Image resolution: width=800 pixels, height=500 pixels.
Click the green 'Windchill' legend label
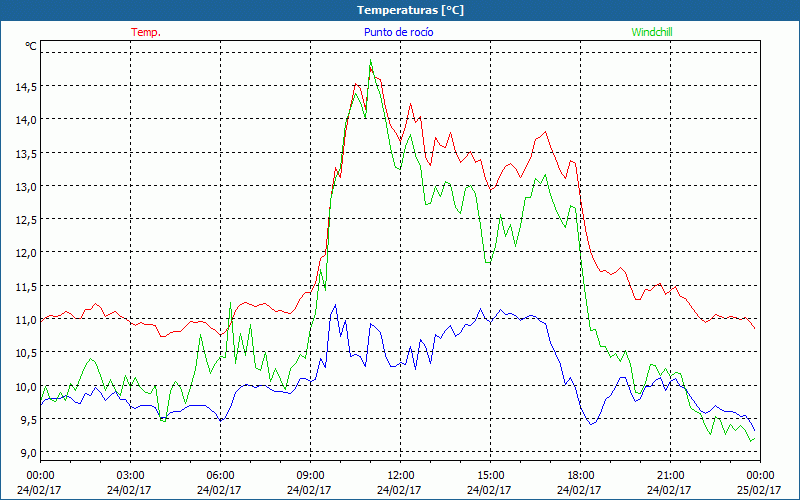[x=652, y=32]
